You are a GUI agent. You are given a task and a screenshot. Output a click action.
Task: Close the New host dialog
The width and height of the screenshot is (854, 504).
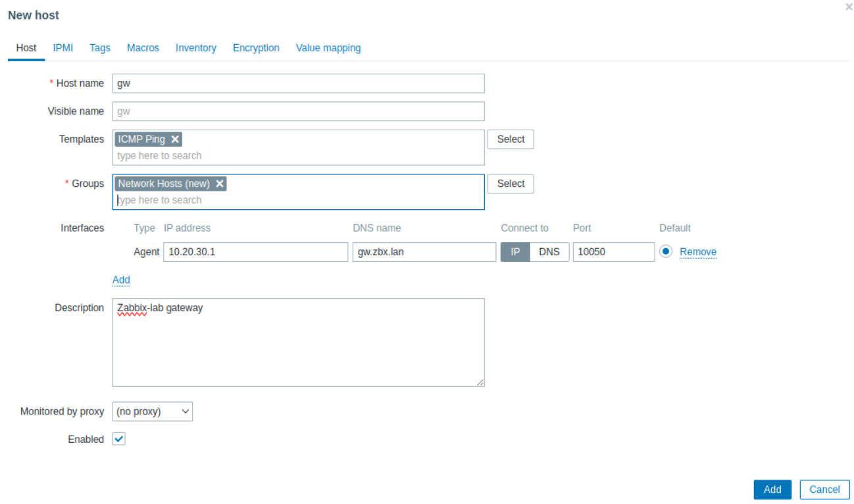click(x=849, y=7)
